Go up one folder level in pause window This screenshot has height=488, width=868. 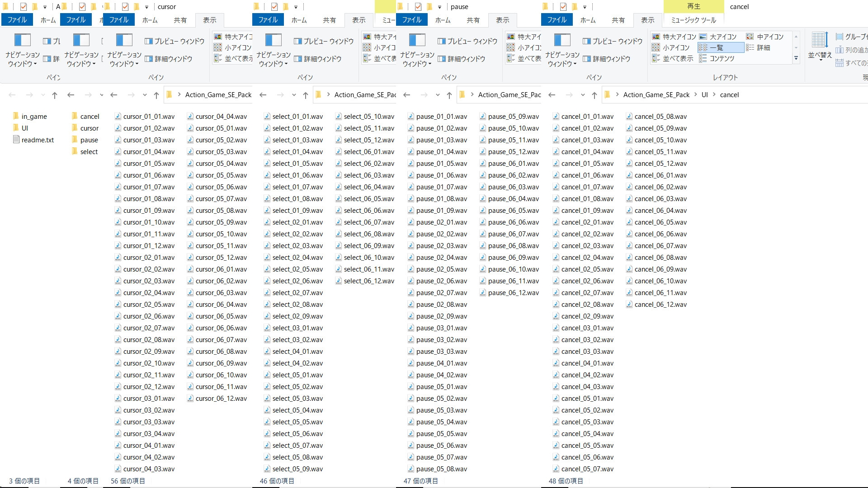pos(449,95)
